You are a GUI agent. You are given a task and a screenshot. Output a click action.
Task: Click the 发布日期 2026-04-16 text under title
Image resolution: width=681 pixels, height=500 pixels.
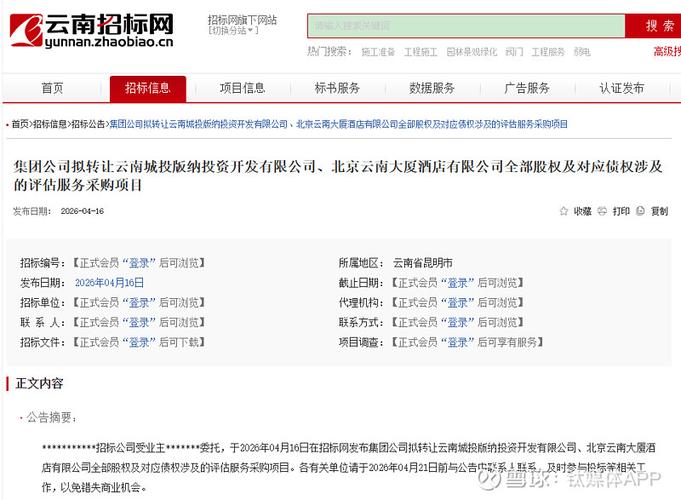pos(59,211)
